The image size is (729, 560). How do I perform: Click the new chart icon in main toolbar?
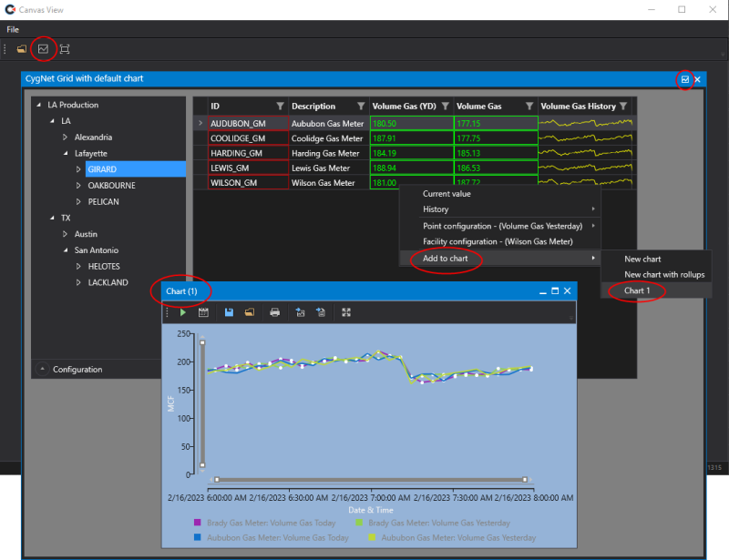coord(43,49)
